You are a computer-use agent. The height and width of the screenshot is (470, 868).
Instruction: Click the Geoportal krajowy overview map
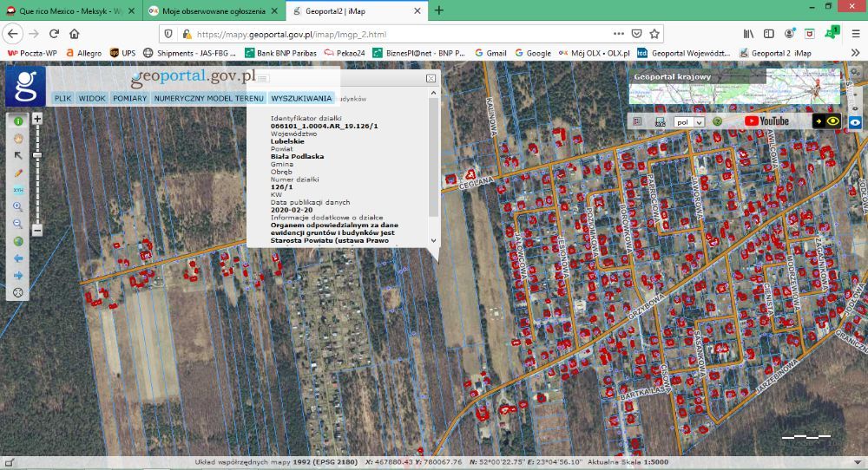coord(735,86)
